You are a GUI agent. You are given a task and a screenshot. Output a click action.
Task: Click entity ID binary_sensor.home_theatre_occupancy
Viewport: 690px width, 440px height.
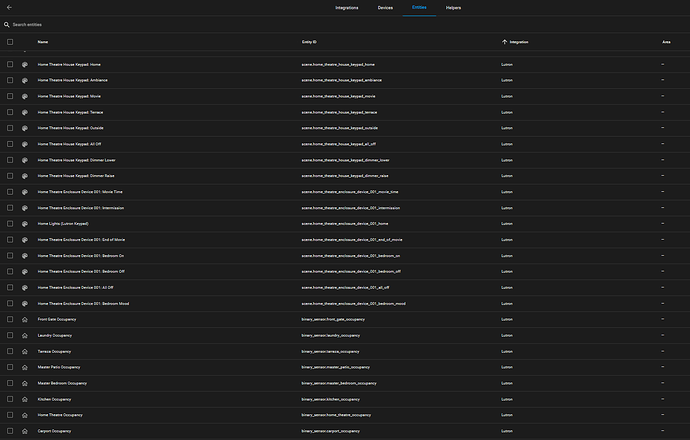(x=336, y=415)
